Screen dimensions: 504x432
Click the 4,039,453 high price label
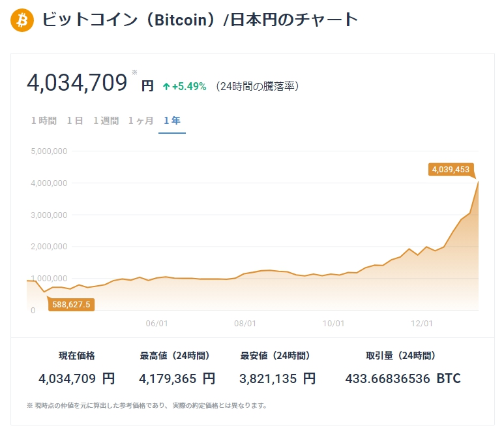pyautogui.click(x=450, y=170)
